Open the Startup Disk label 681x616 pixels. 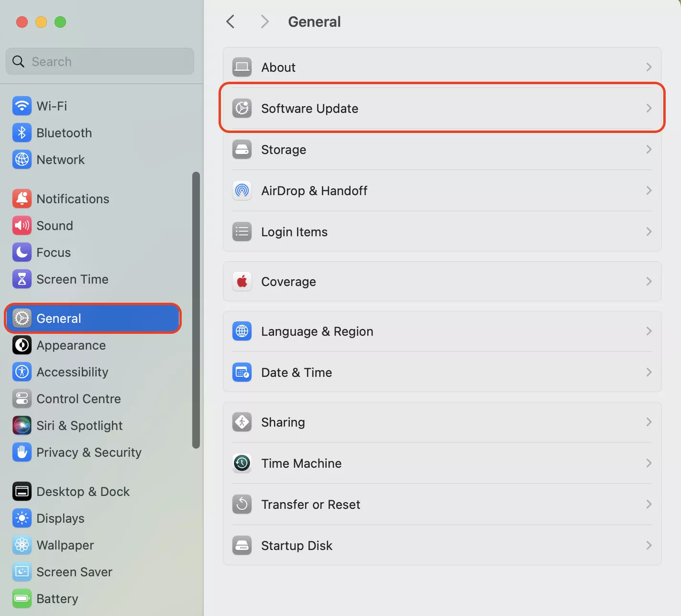297,546
